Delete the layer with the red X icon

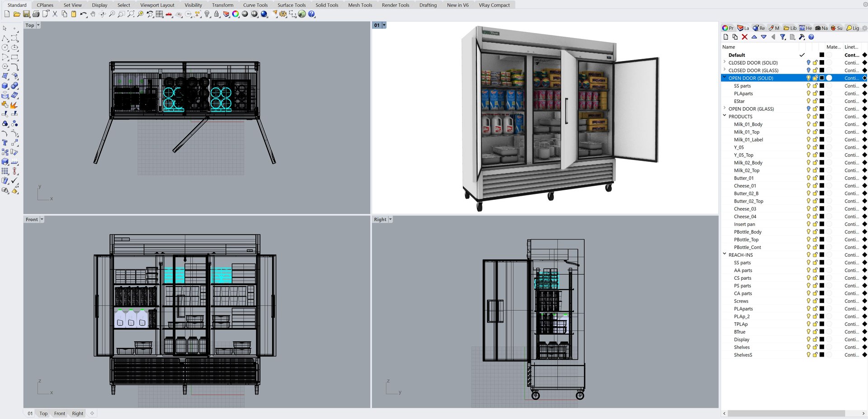coord(745,37)
